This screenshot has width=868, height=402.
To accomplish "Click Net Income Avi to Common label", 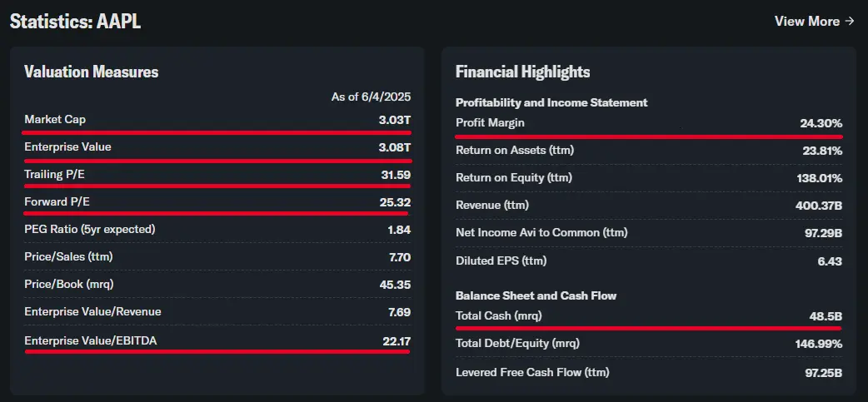I will click(541, 232).
